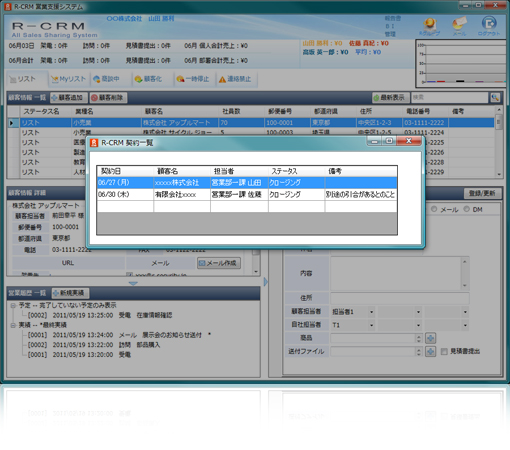Select history entry 展示会のお知らせ送付

click(119, 335)
